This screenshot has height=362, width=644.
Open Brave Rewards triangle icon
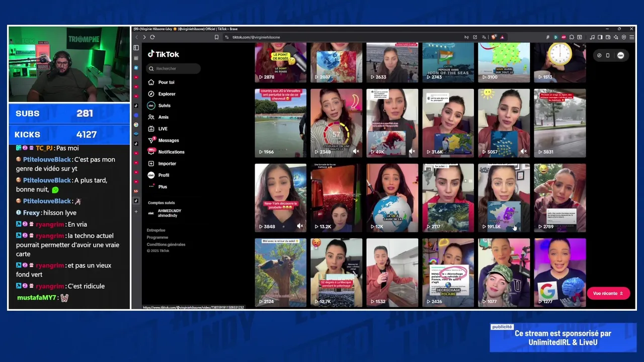coord(502,37)
